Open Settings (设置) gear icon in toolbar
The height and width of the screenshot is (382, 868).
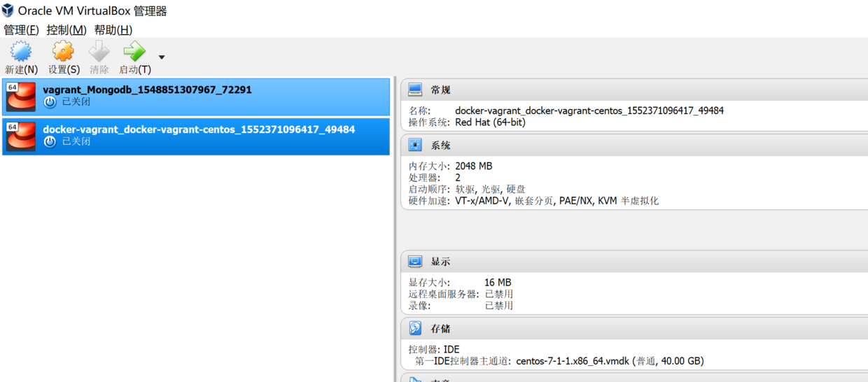(63, 51)
